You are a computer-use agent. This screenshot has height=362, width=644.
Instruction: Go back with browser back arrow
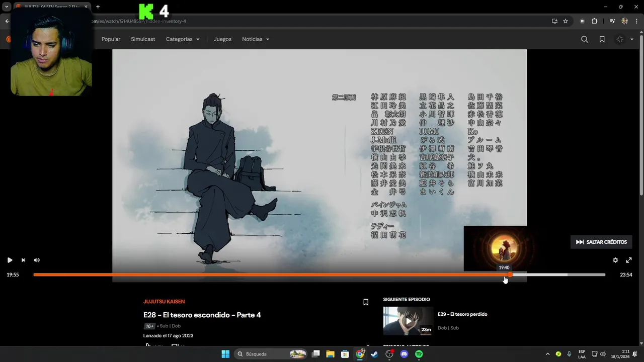pos(7,21)
